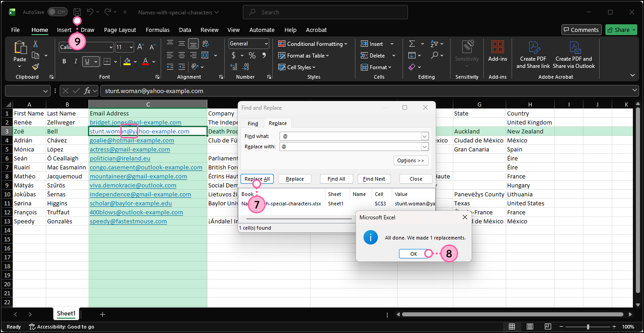Click Create PDF and Share link

click(x=533, y=54)
